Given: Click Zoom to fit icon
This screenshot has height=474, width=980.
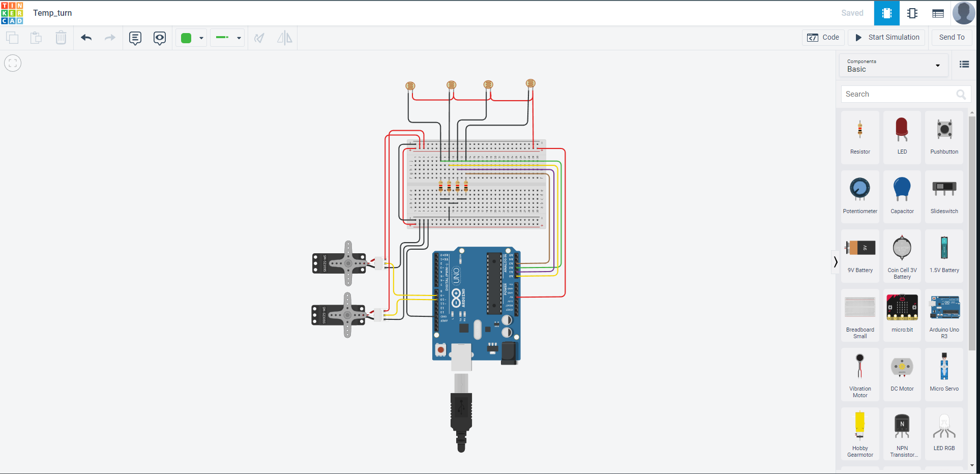Looking at the screenshot, I should pos(13,63).
